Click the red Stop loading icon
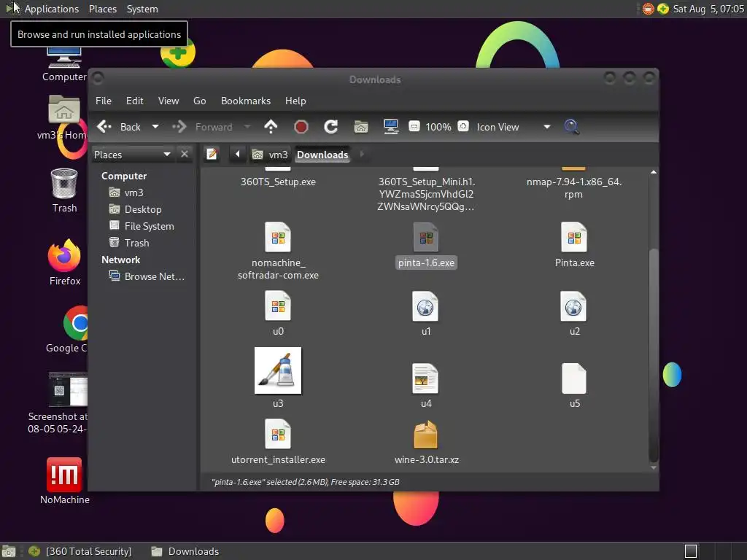The image size is (747, 560). click(301, 127)
